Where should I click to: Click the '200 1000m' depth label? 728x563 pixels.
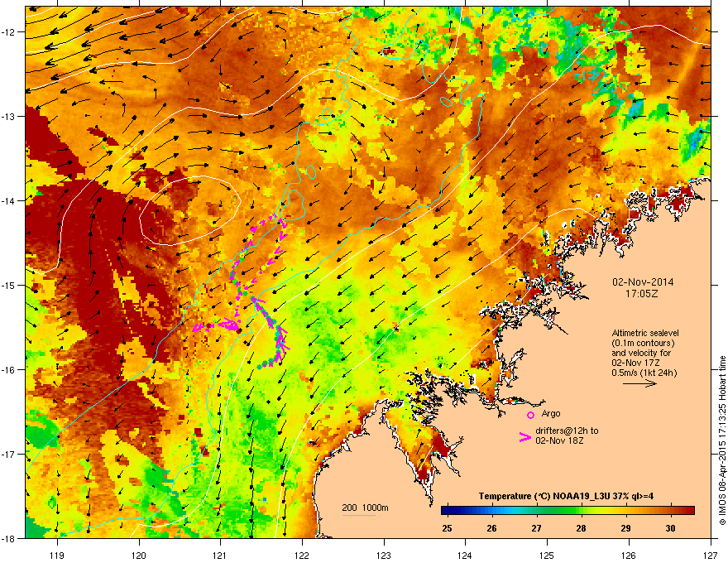click(365, 508)
